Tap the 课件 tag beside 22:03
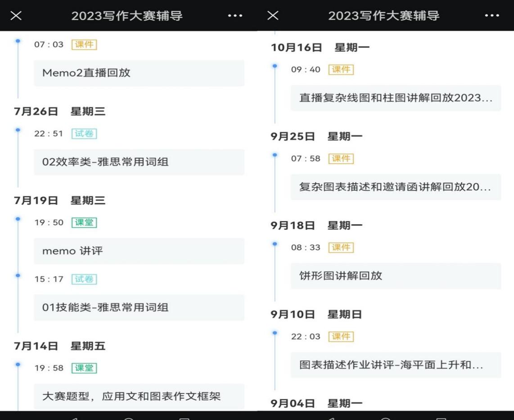The width and height of the screenshot is (514, 420). tap(341, 337)
